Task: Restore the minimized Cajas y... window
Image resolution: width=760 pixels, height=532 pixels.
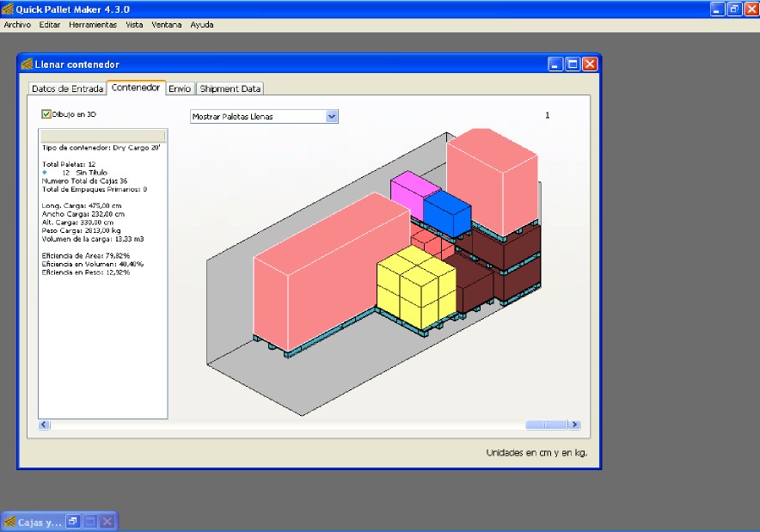Action: pyautogui.click(x=73, y=522)
